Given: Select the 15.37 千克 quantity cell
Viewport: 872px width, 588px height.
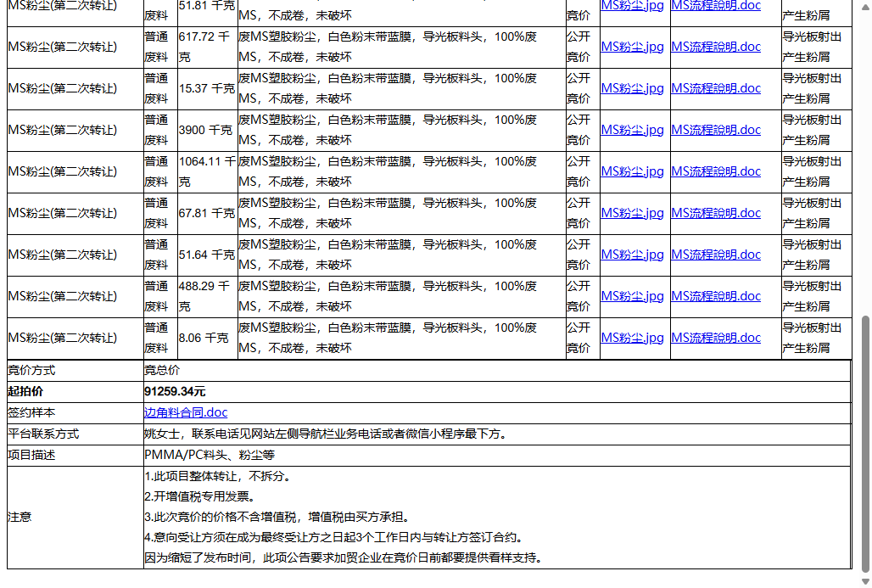Looking at the screenshot, I should (x=208, y=89).
